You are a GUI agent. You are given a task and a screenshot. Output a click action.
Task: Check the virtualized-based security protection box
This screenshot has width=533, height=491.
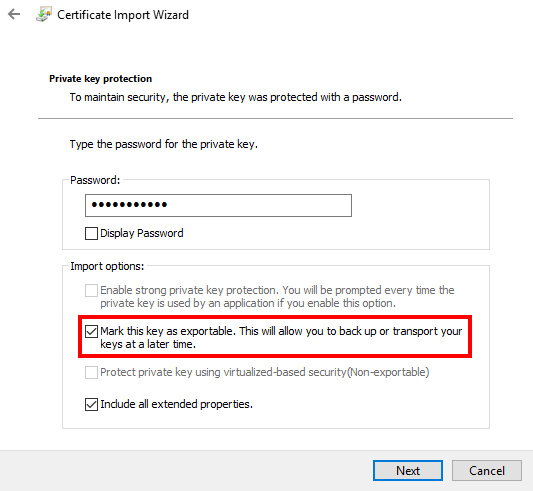point(91,372)
